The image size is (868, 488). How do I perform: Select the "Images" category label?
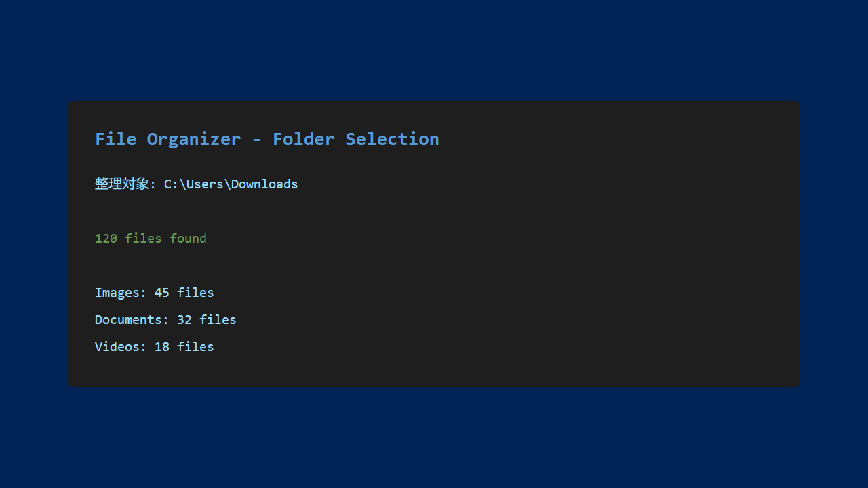click(x=117, y=293)
